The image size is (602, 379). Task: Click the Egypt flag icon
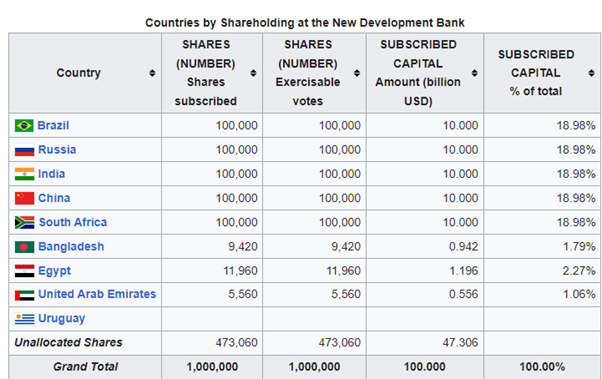24,271
